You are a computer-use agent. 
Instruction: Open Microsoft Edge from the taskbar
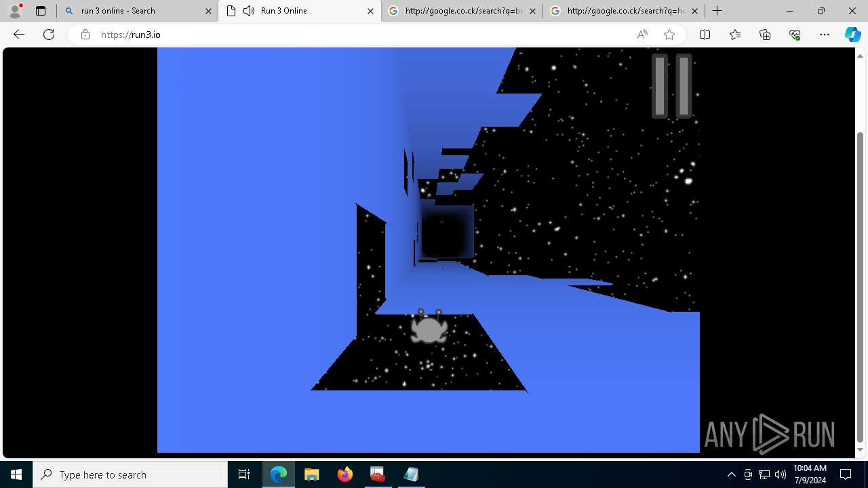pyautogui.click(x=279, y=474)
